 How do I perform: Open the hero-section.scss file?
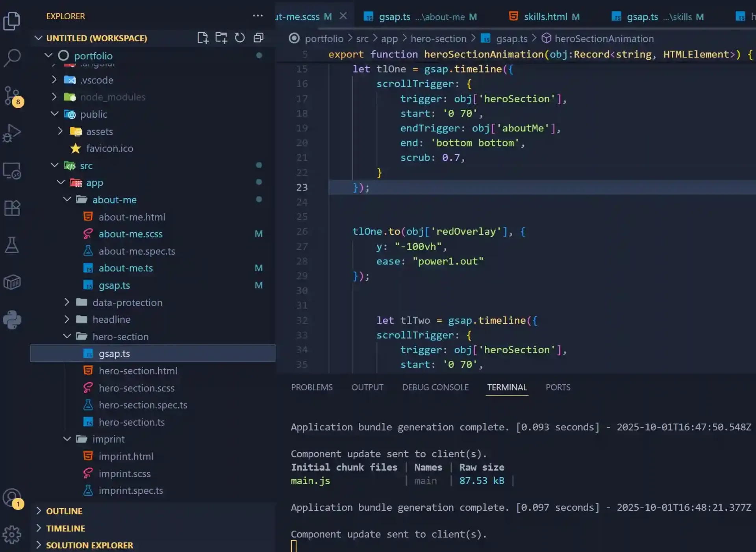[x=136, y=388]
